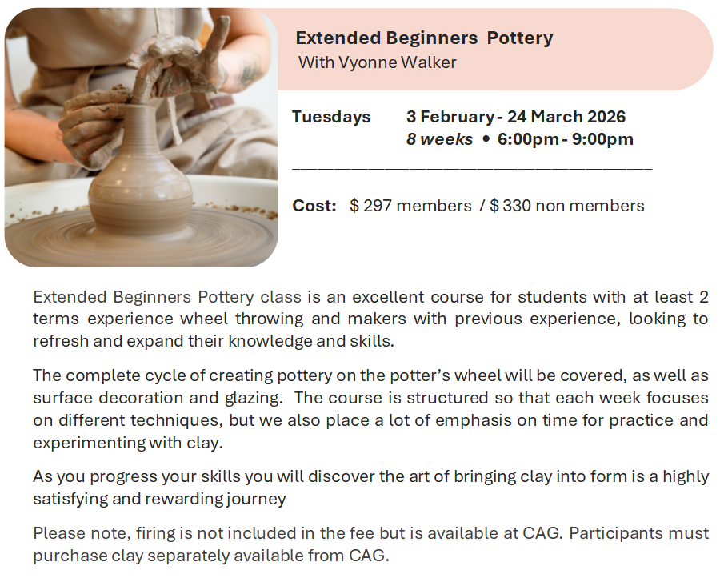Select the "3 February - 24 March 2026" dates

tap(515, 117)
